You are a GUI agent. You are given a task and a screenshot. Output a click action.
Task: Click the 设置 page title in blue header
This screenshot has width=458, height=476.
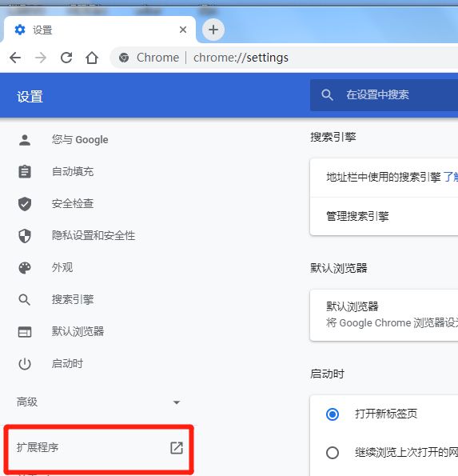(30, 97)
